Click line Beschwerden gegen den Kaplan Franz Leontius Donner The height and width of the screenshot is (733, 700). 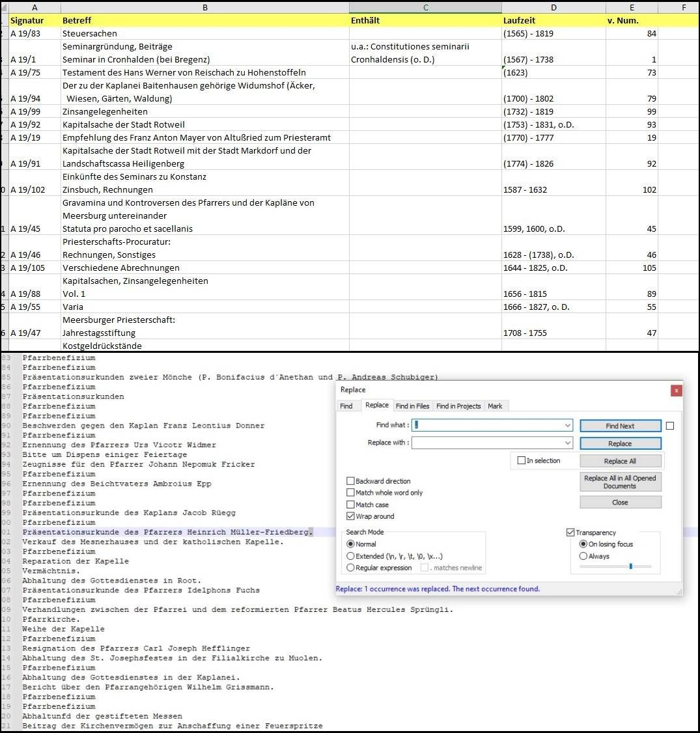[143, 425]
